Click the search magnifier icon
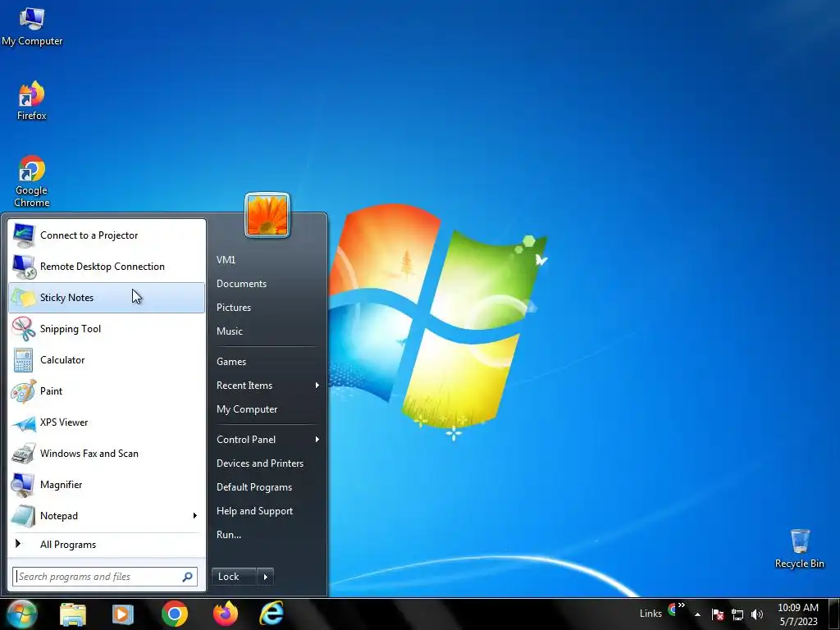This screenshot has width=840, height=630. point(187,577)
